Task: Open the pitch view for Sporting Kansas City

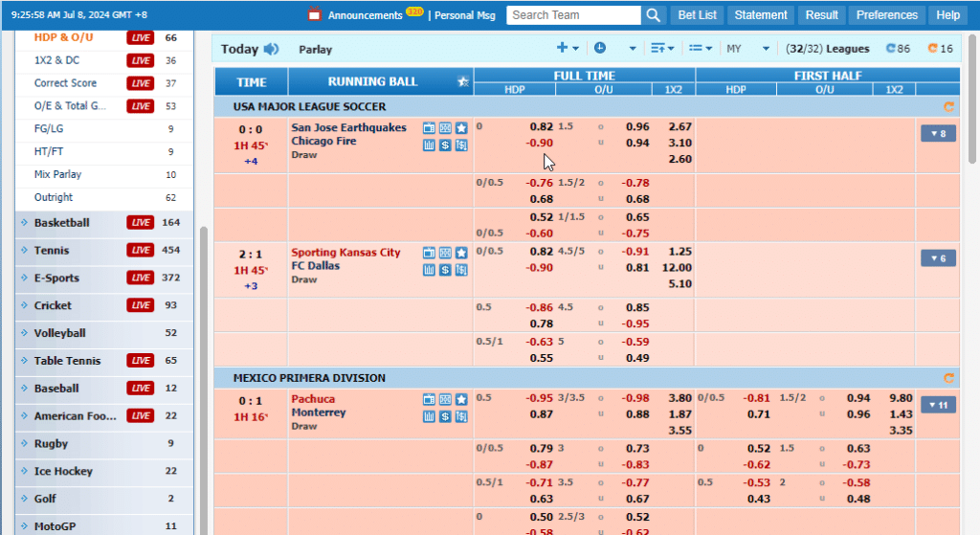Action: click(445, 253)
